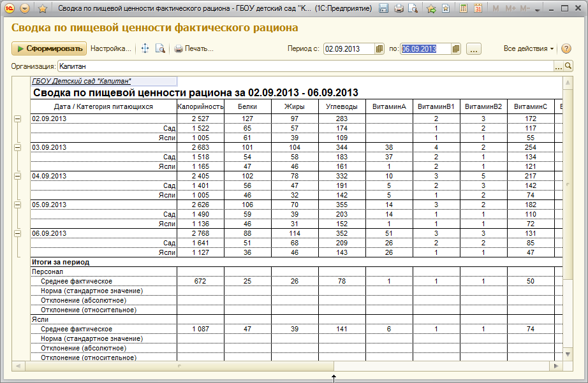Viewport: 588px width, 383px height.
Task: Click the Белки column header
Action: (x=247, y=106)
